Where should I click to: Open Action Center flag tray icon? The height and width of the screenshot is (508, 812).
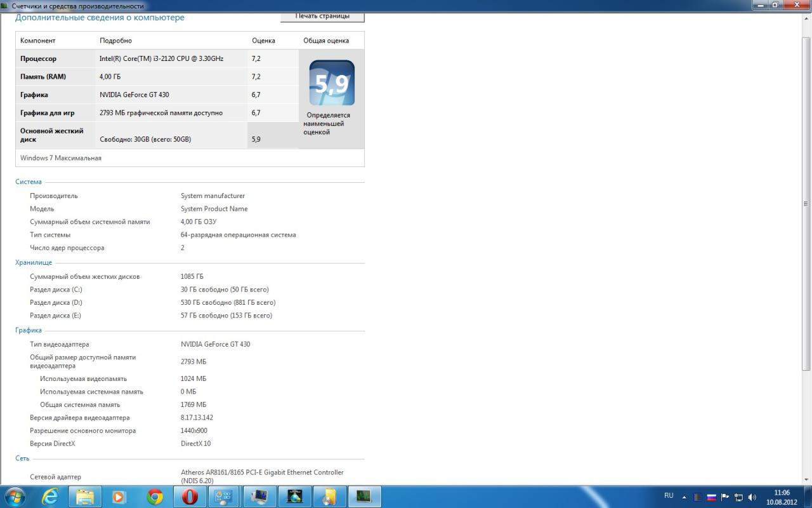pos(725,497)
